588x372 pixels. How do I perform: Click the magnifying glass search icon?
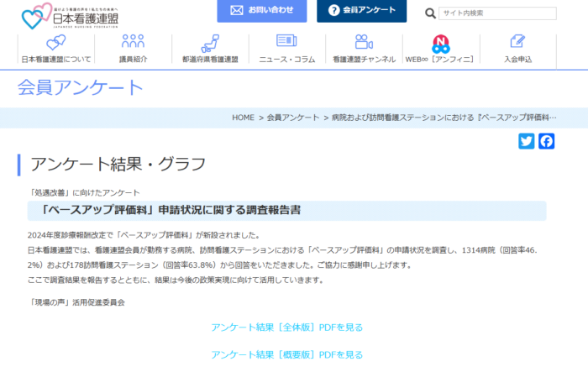click(x=430, y=13)
